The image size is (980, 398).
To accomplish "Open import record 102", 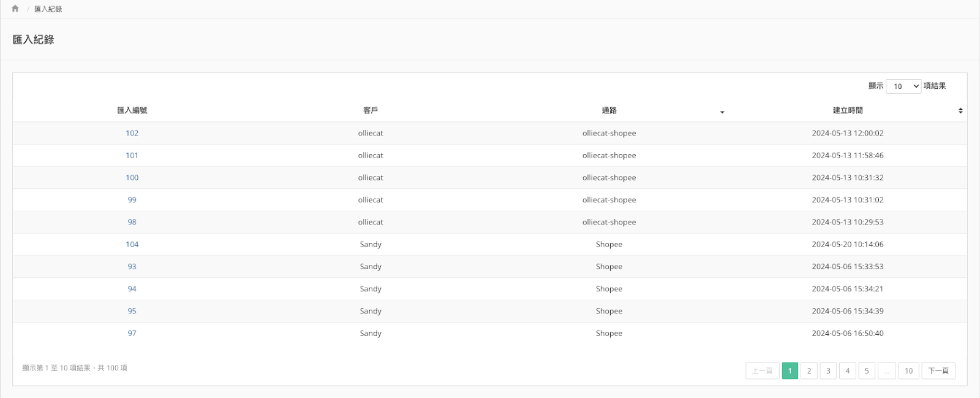I will tap(132, 133).
